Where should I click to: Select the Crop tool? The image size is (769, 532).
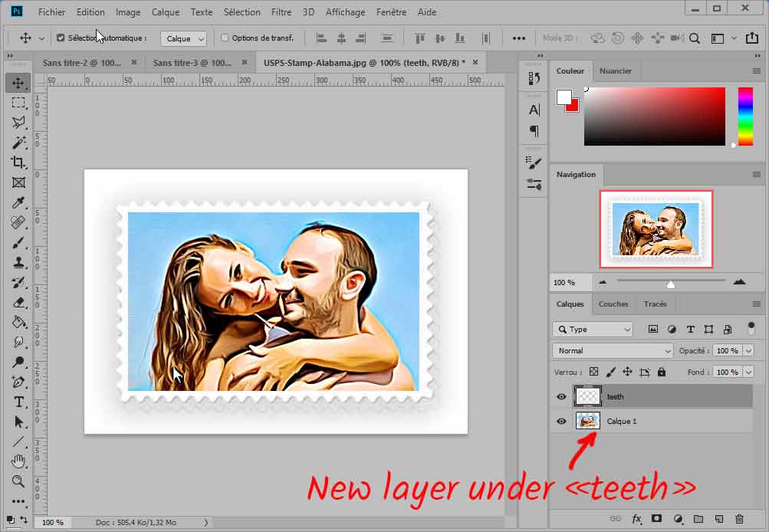(18, 163)
